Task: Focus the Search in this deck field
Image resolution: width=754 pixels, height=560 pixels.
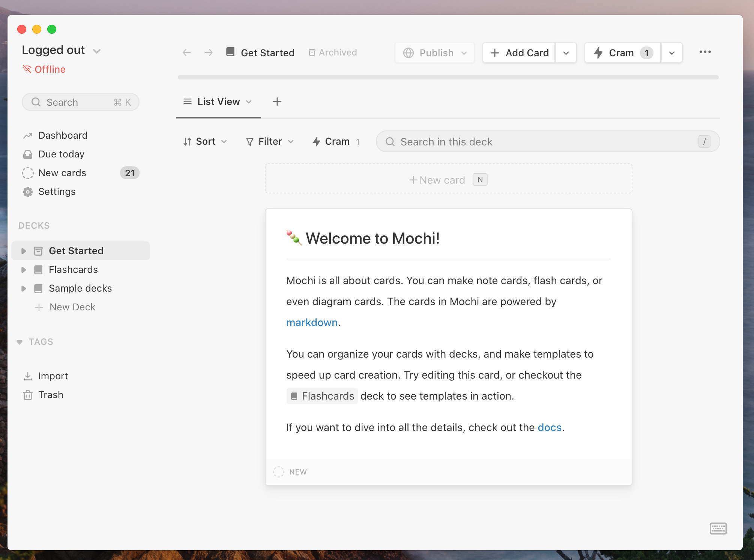Action: coord(540,142)
